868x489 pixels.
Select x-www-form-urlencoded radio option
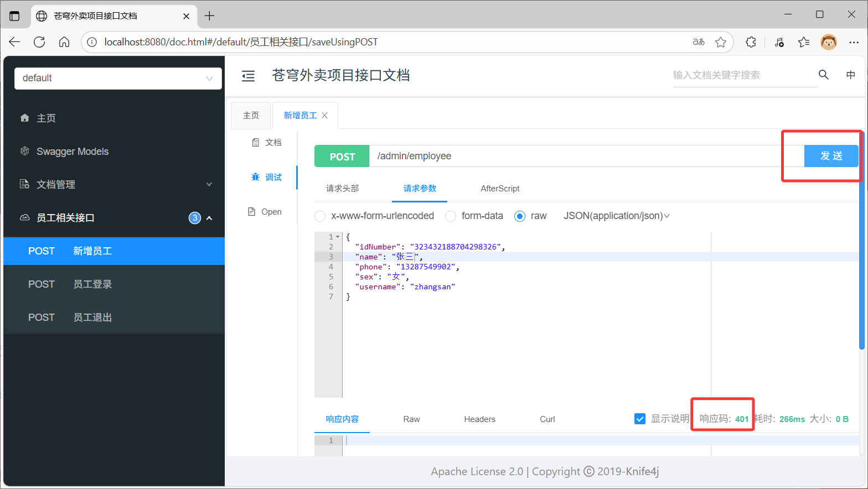click(320, 216)
